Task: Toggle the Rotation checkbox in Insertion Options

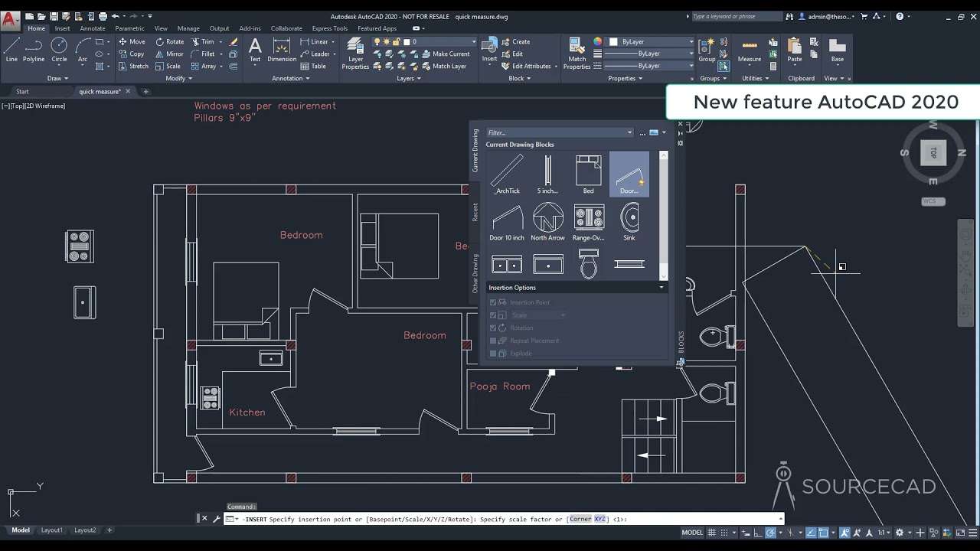Action: (x=493, y=328)
